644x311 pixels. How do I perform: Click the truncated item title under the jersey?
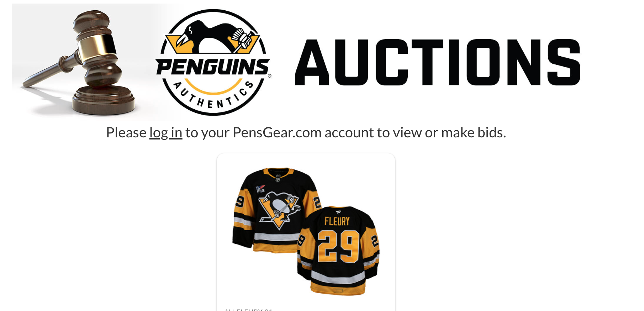(248, 310)
